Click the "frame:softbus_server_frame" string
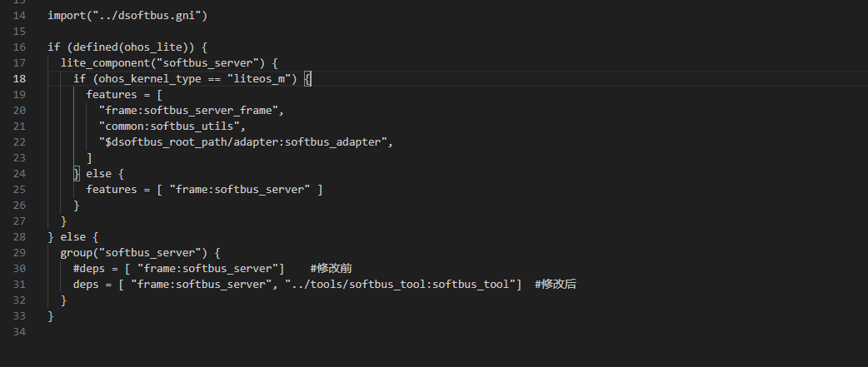868x367 pixels. (x=188, y=110)
